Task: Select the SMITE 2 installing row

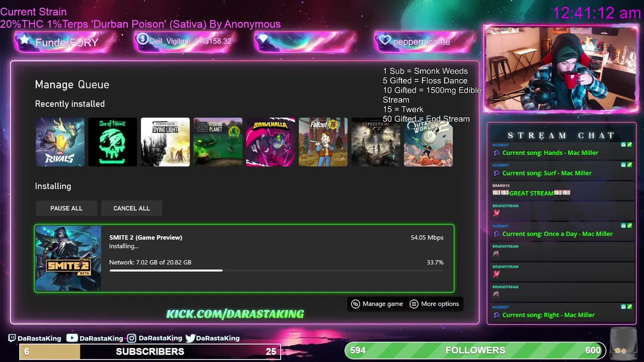Action: point(245,258)
